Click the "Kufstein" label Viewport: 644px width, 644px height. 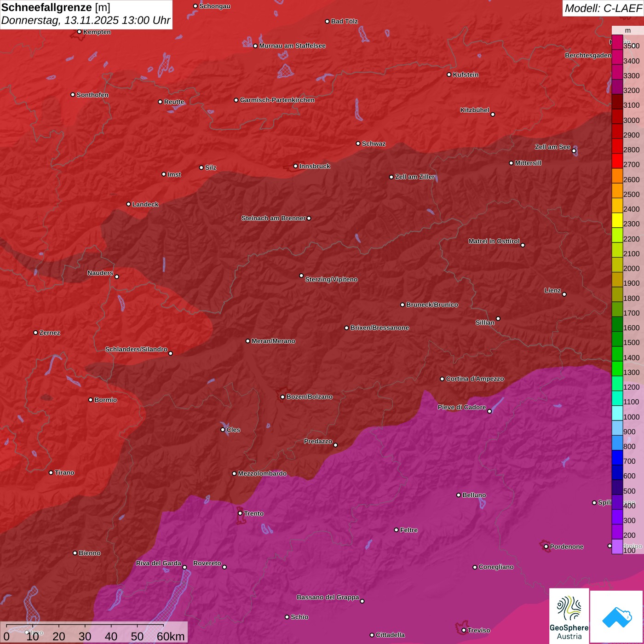466,75
